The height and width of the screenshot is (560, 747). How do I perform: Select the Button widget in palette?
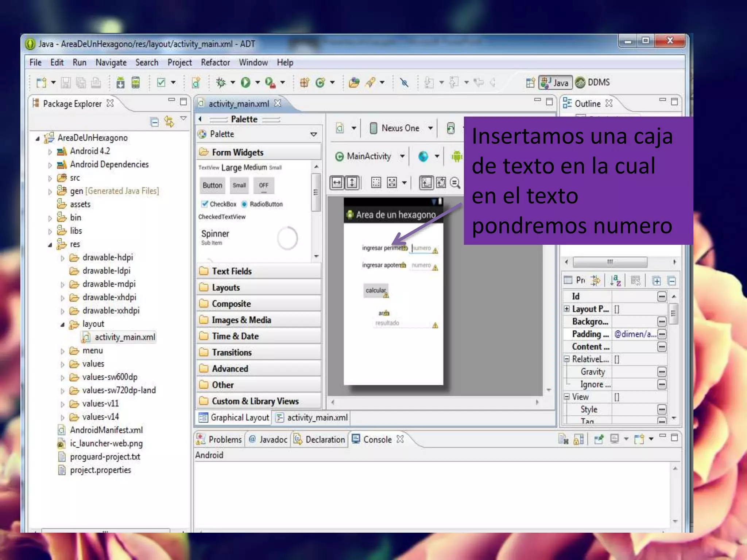click(212, 186)
